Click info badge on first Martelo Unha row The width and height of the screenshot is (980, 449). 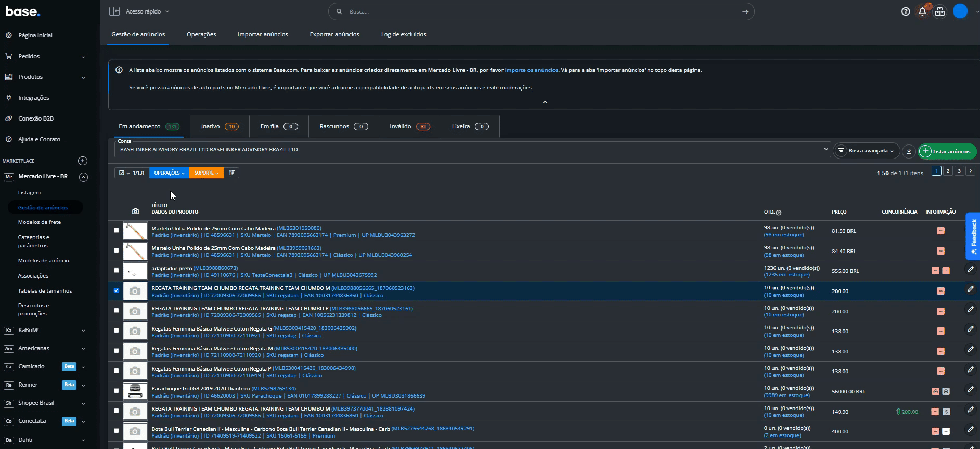[x=940, y=231]
